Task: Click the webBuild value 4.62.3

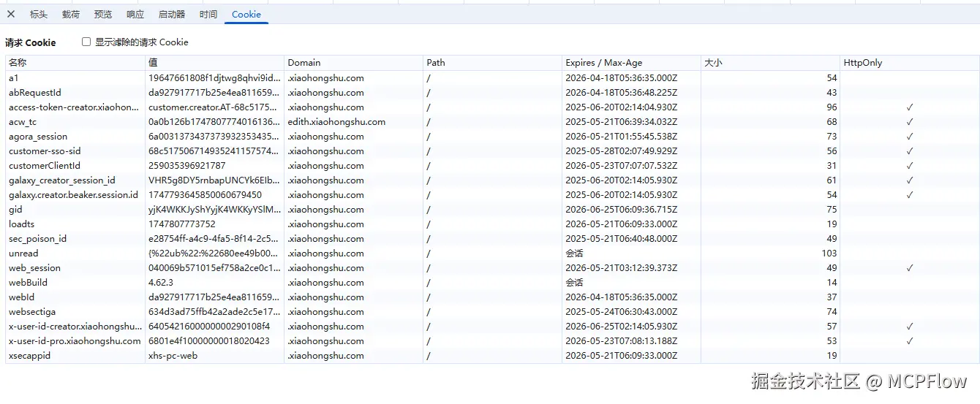Action: (161, 283)
